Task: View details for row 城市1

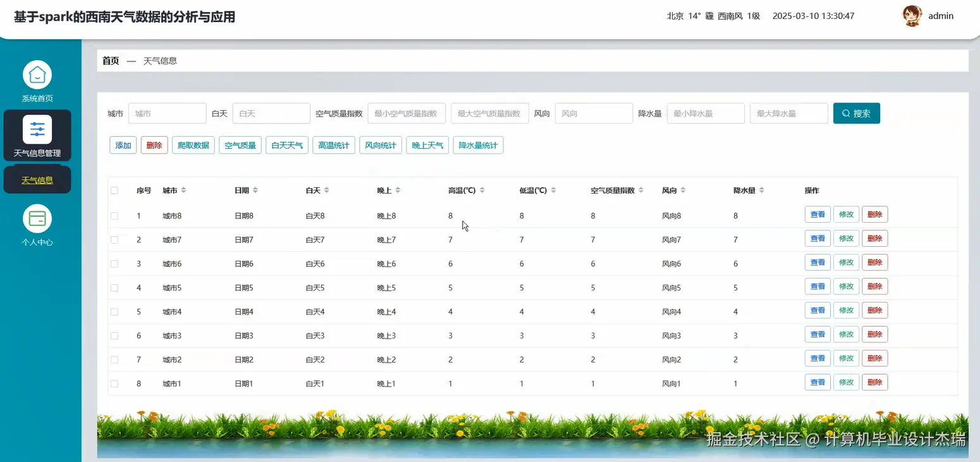Action: pos(818,382)
